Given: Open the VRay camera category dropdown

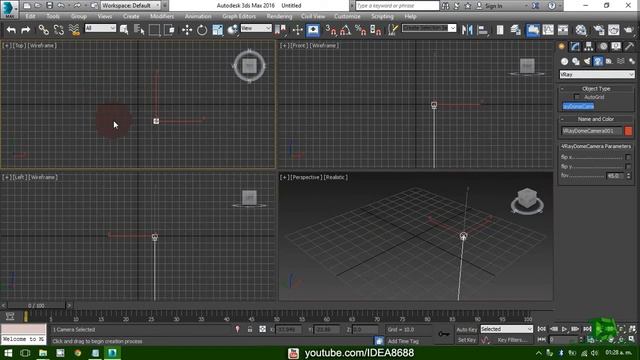Looking at the screenshot, I should [x=597, y=74].
